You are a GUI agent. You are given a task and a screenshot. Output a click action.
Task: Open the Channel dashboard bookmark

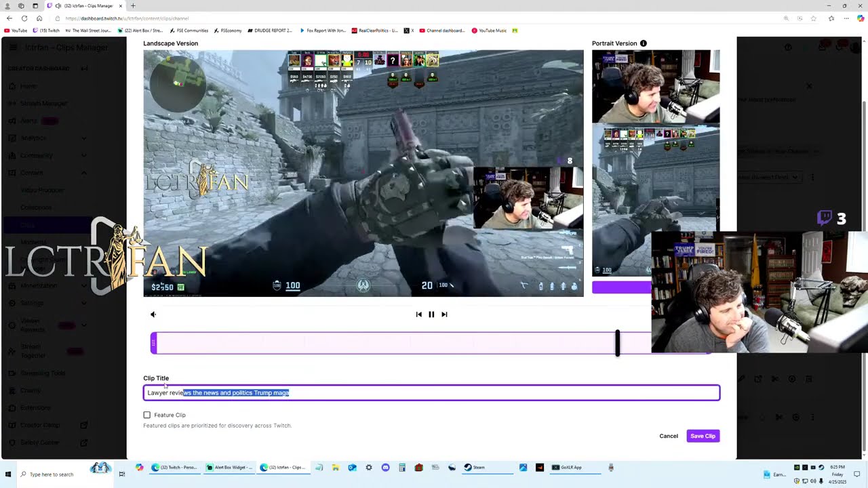[442, 30]
